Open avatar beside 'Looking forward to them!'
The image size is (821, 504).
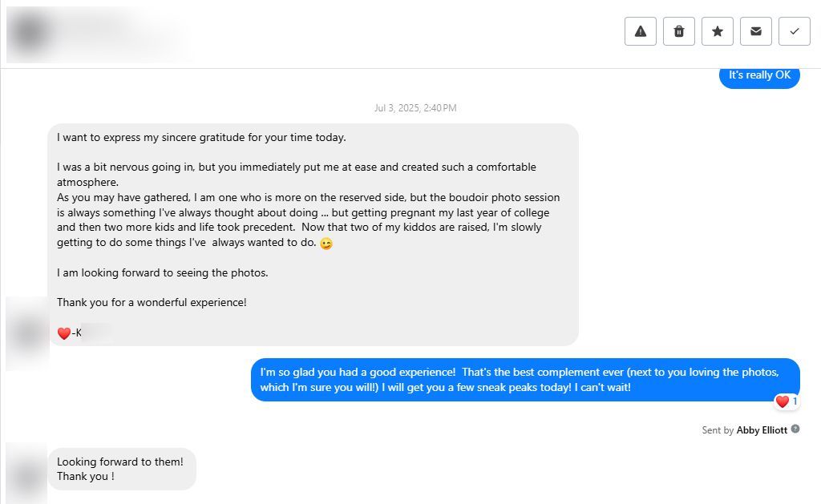(26, 474)
